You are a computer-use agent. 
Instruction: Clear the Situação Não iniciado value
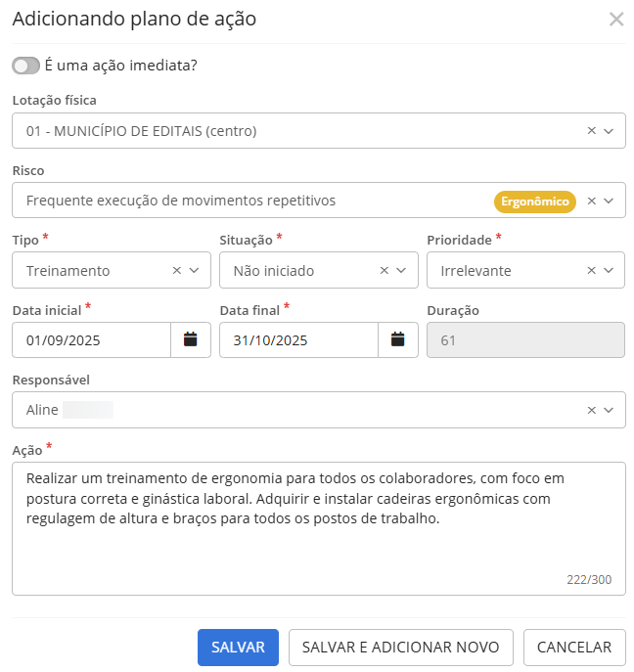click(x=384, y=271)
